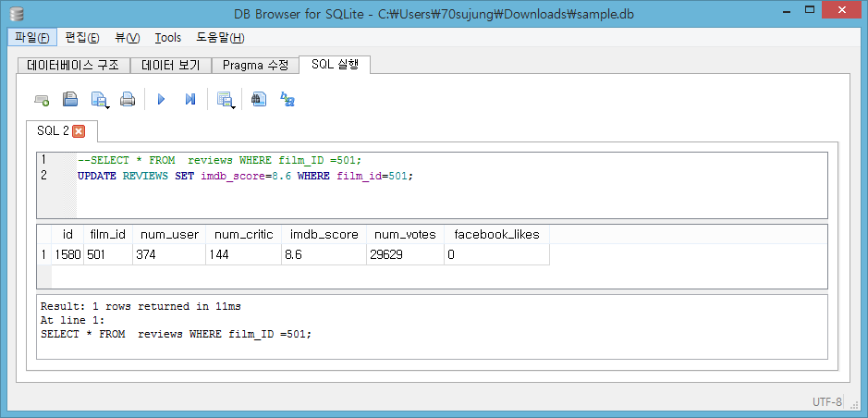Image resolution: width=868 pixels, height=418 pixels.
Task: Select the imdb_score cell 8.6
Action: pyautogui.click(x=324, y=254)
